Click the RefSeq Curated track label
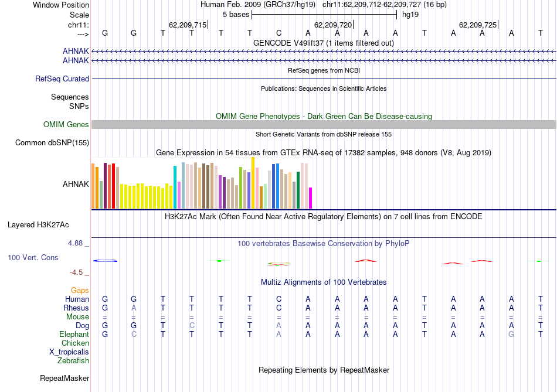Image resolution: width=557 pixels, height=392 pixels. (x=62, y=79)
